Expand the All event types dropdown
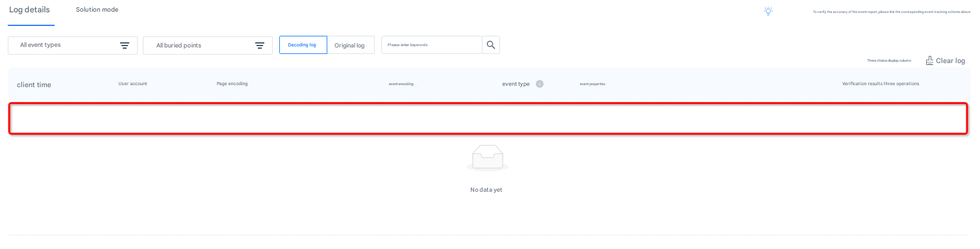This screenshot has width=980, height=249. coord(73,46)
